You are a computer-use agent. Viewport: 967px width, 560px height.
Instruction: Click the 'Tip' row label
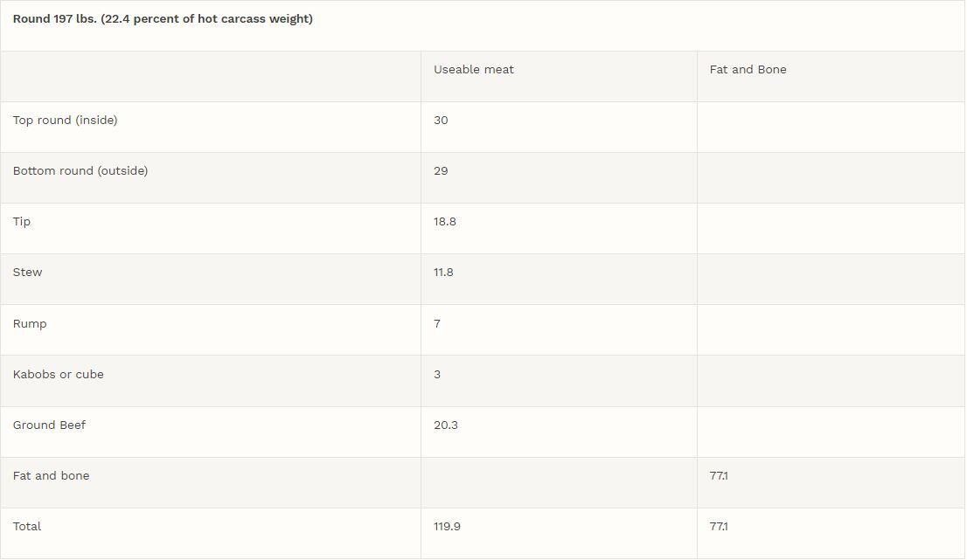(x=22, y=222)
